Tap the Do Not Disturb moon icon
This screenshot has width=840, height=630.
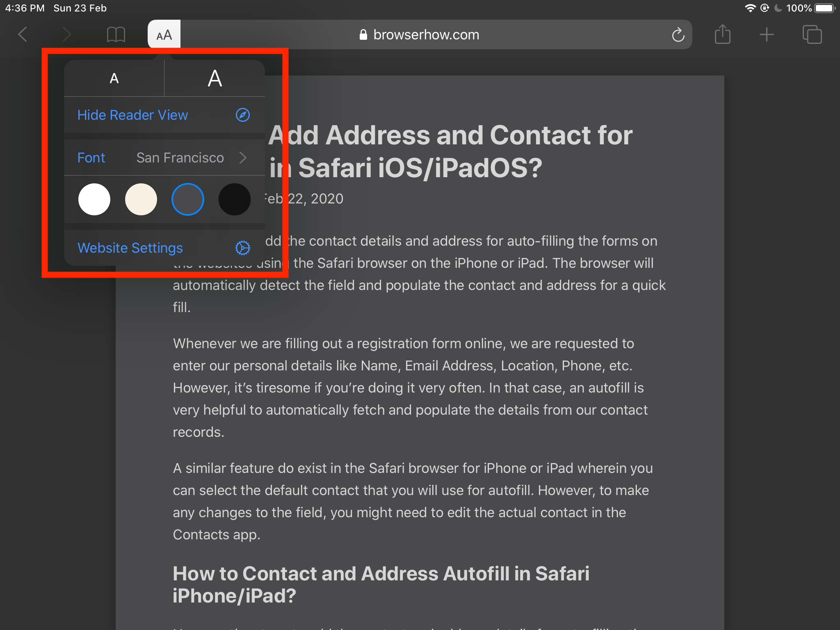778,8
